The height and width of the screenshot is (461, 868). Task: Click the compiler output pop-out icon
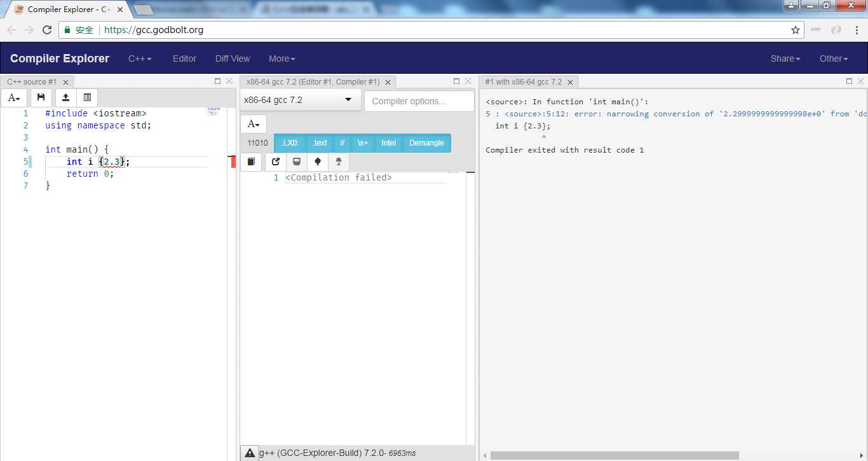click(x=275, y=162)
